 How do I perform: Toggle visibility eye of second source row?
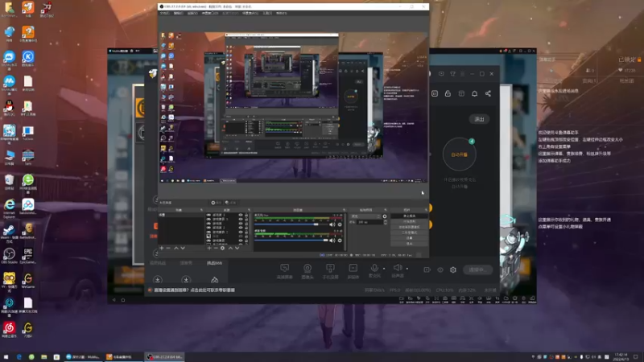point(241,219)
